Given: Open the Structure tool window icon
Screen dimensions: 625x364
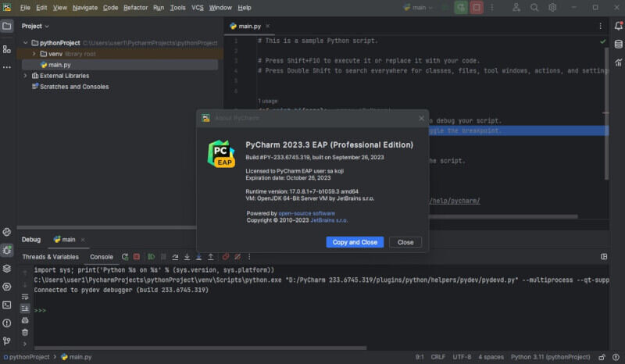Looking at the screenshot, I should click(7, 49).
